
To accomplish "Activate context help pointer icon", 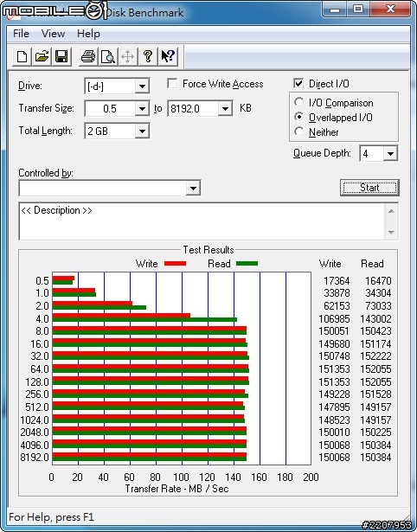I will (168, 56).
